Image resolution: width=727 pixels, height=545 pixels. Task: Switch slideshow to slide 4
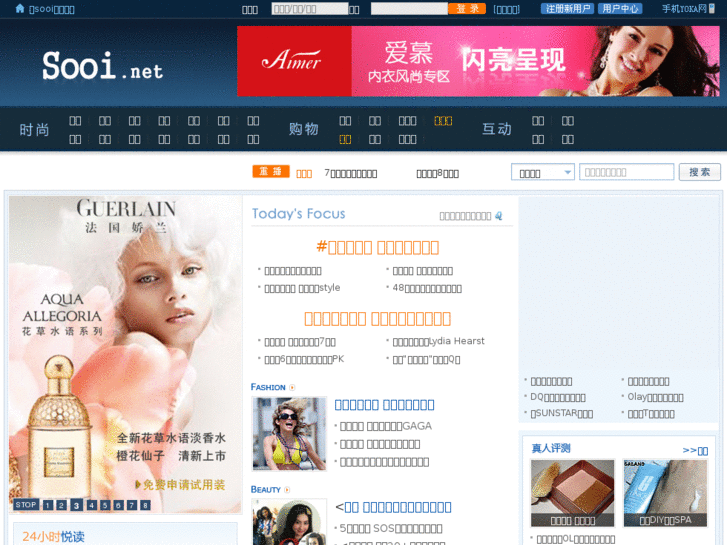pos(92,505)
